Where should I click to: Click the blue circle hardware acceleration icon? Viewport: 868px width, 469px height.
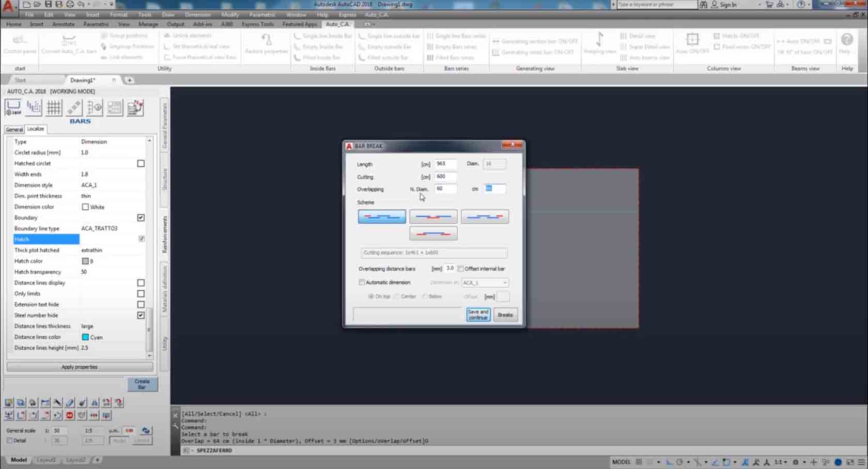click(x=838, y=462)
